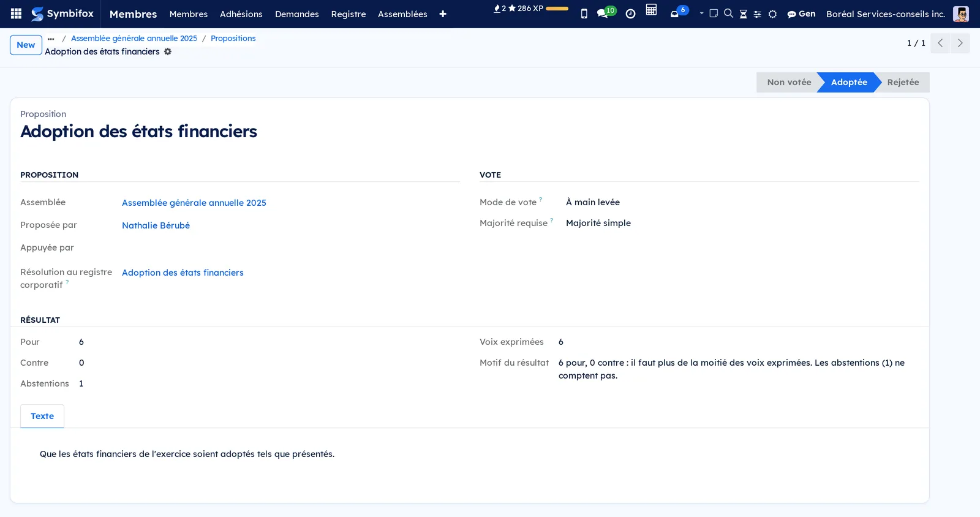This screenshot has height=517, width=980.
Task: Click the Majorité simple value
Action: (x=598, y=223)
